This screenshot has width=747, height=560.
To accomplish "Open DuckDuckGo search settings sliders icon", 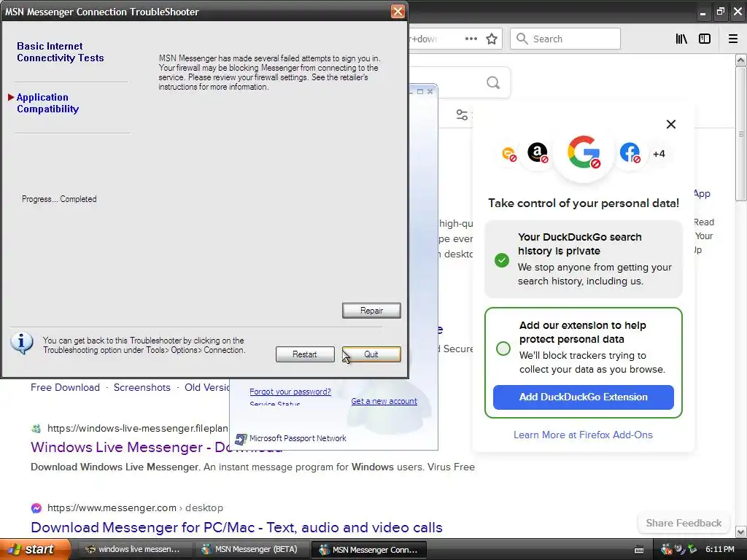I will point(462,114).
